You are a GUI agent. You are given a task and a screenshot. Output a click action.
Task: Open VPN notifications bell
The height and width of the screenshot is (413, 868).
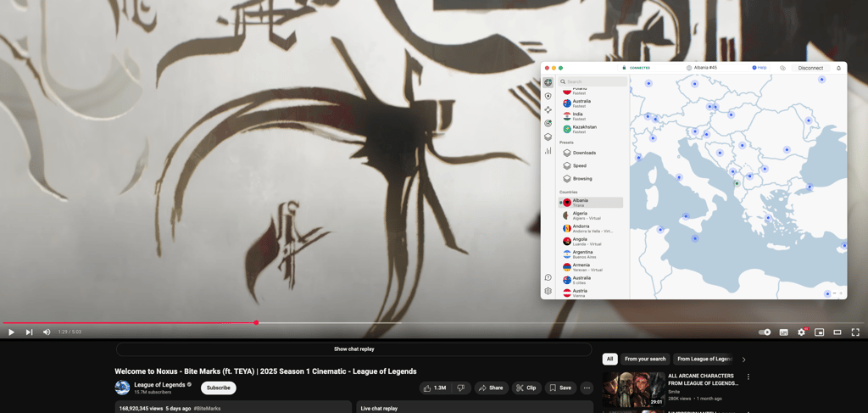(838, 68)
